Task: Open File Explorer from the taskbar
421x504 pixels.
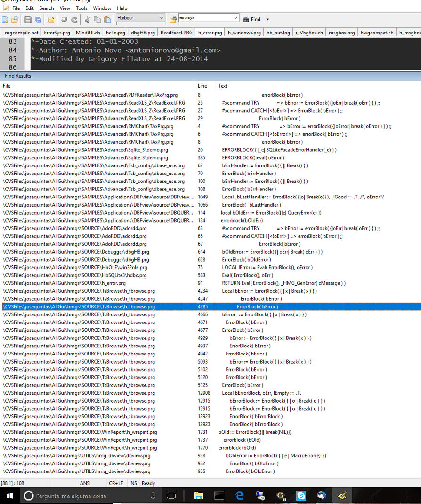Action: point(199,496)
